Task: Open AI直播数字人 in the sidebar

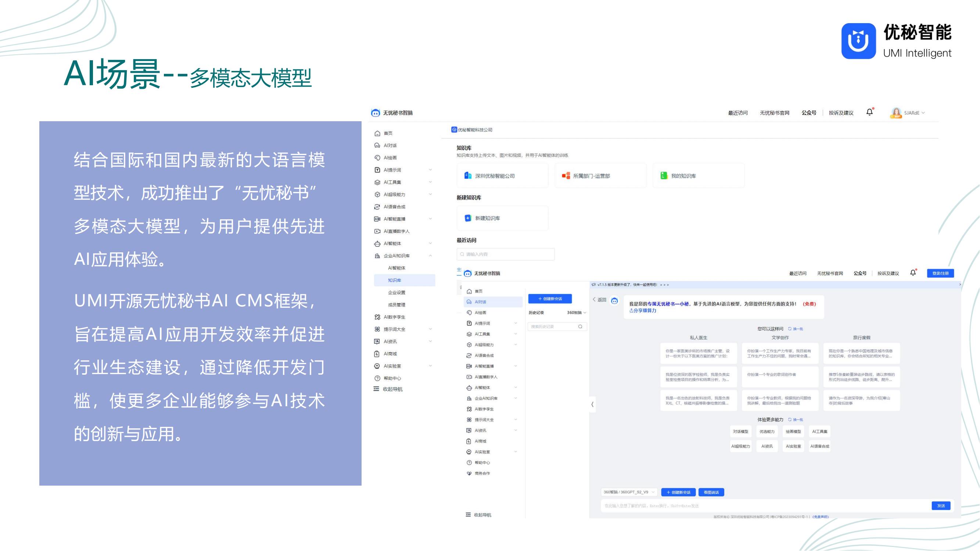Action: coord(377,231)
